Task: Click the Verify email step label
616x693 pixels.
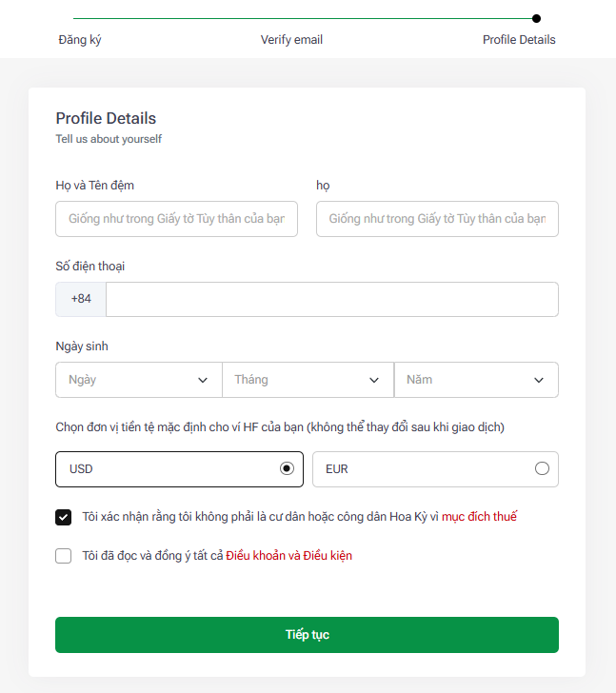Action: coord(291,40)
